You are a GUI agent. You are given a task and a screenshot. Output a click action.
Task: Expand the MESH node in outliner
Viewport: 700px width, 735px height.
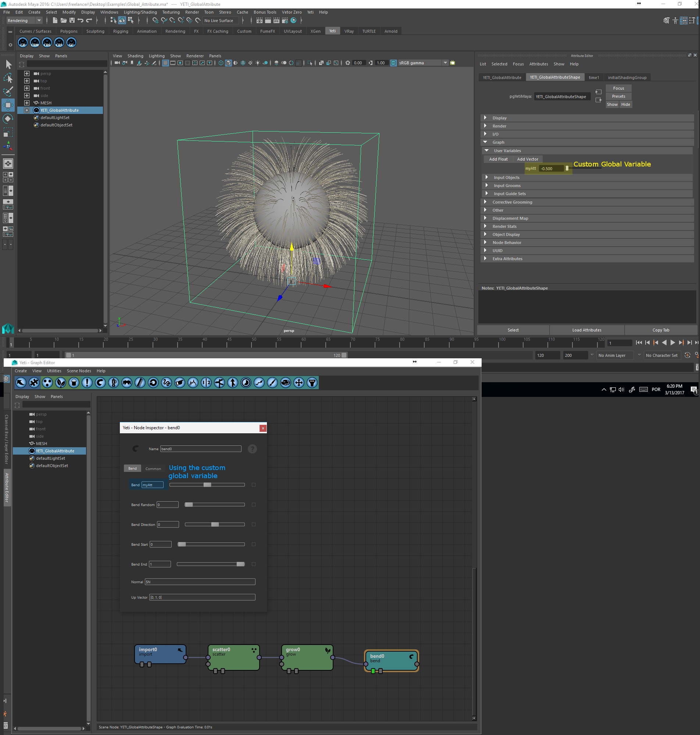(x=27, y=103)
